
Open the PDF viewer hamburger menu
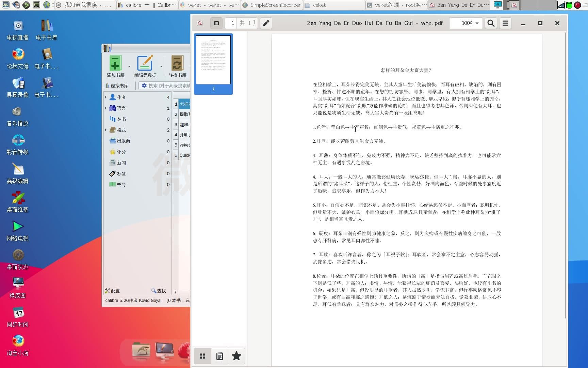click(505, 23)
